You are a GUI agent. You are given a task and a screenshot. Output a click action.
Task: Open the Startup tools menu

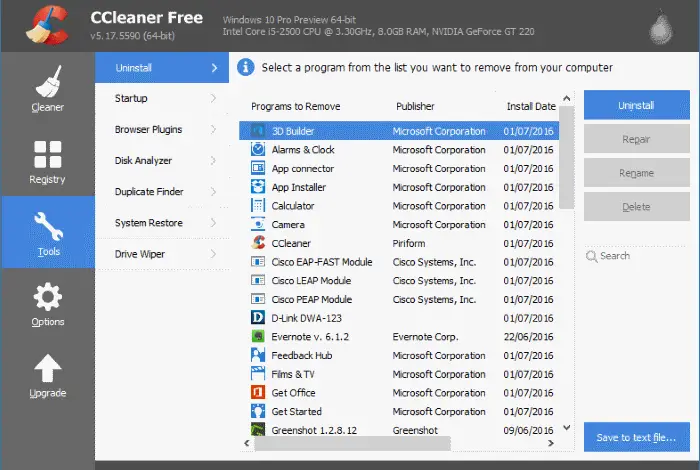click(x=162, y=98)
